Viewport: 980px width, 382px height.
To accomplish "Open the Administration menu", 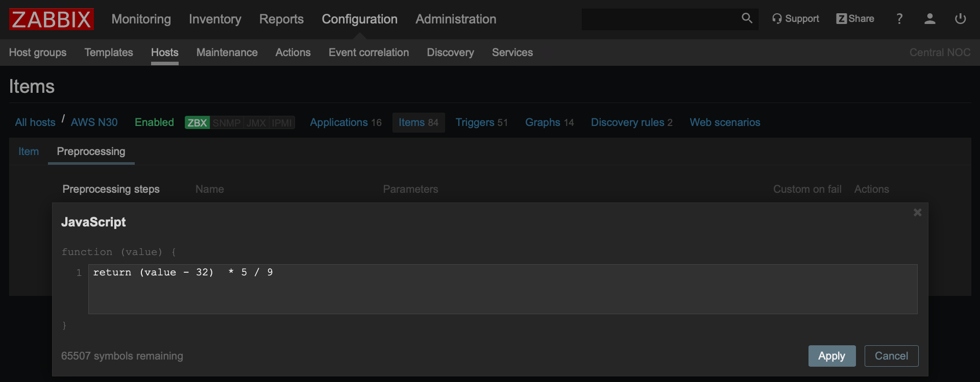I will 456,19.
